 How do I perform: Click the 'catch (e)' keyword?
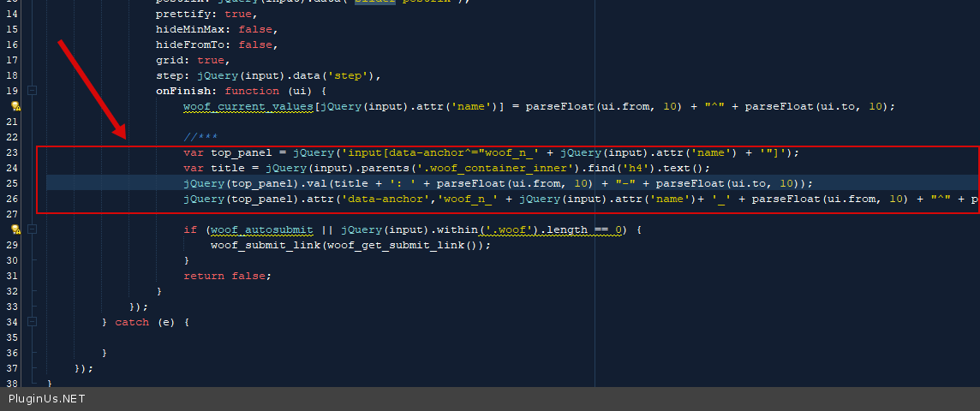coord(132,322)
